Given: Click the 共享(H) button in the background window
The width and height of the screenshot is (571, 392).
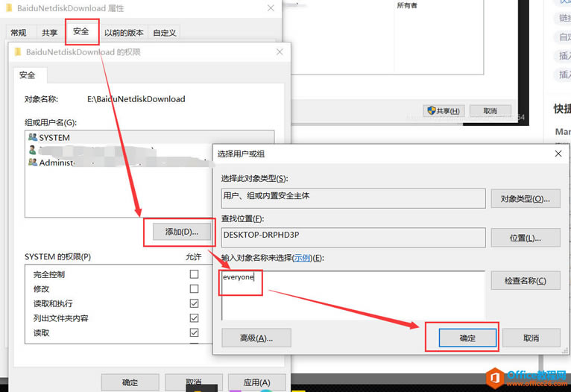Looking at the screenshot, I should click(x=444, y=110).
